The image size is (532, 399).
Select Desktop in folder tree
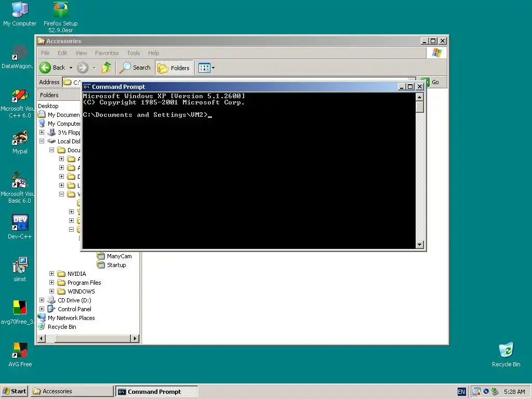48,106
